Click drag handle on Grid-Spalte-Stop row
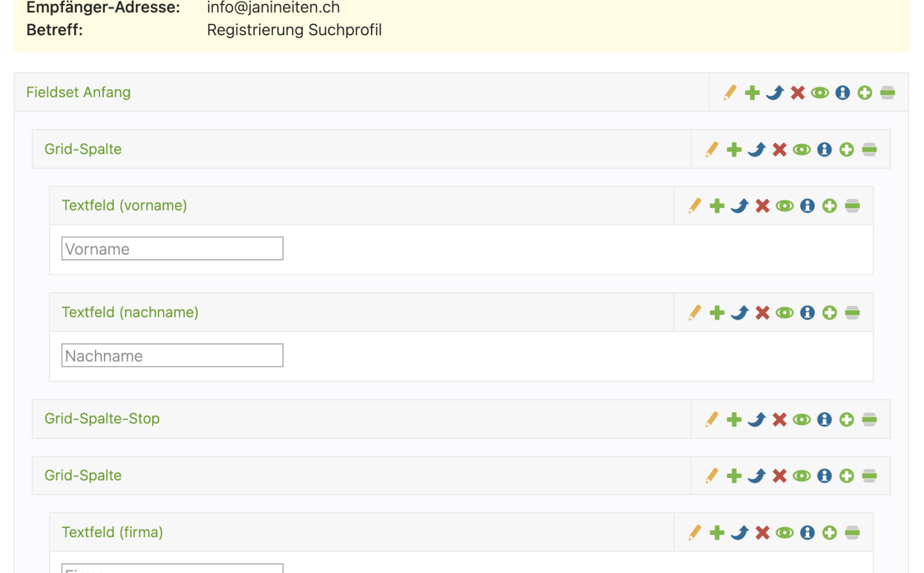The height and width of the screenshot is (573, 924). (869, 420)
